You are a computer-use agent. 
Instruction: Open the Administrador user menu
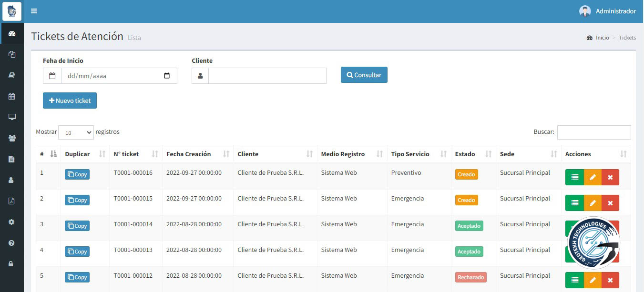pyautogui.click(x=607, y=11)
